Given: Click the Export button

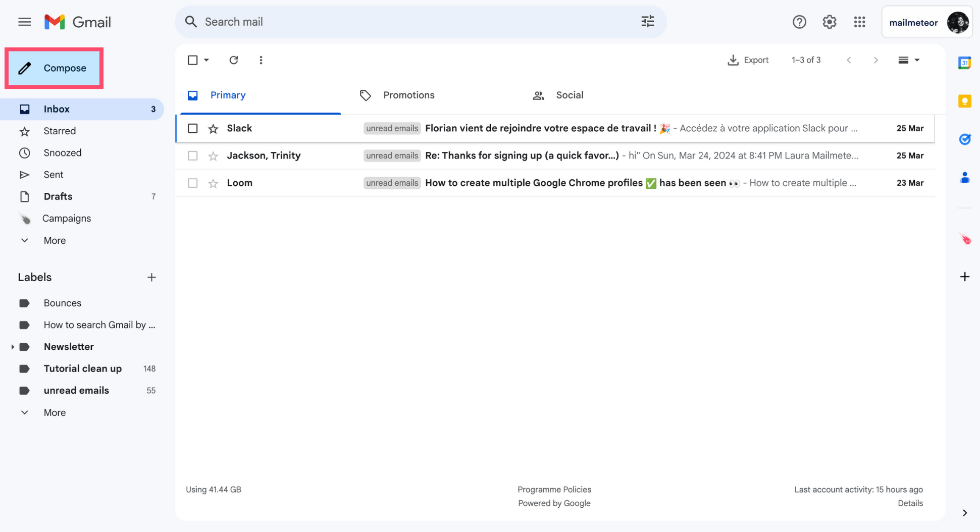Looking at the screenshot, I should (748, 60).
